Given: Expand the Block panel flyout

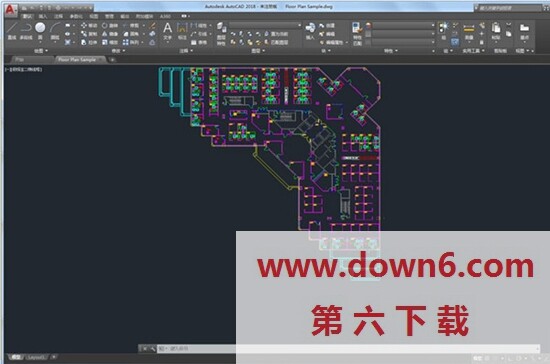Looking at the screenshot, I should [326, 51].
